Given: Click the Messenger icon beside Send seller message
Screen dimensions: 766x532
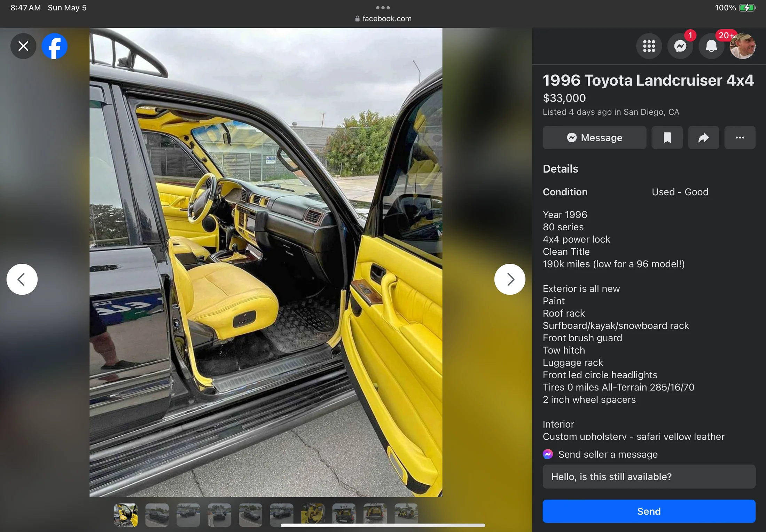Looking at the screenshot, I should point(548,454).
